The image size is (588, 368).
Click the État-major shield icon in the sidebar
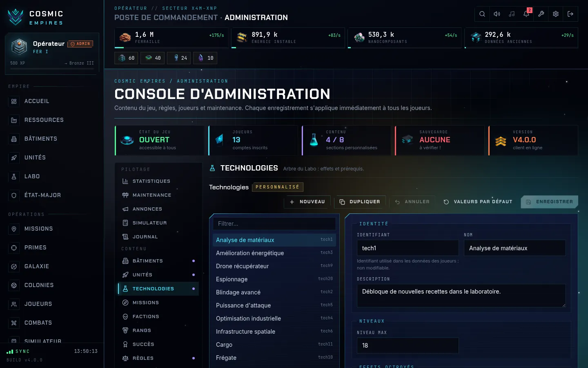[x=14, y=195]
